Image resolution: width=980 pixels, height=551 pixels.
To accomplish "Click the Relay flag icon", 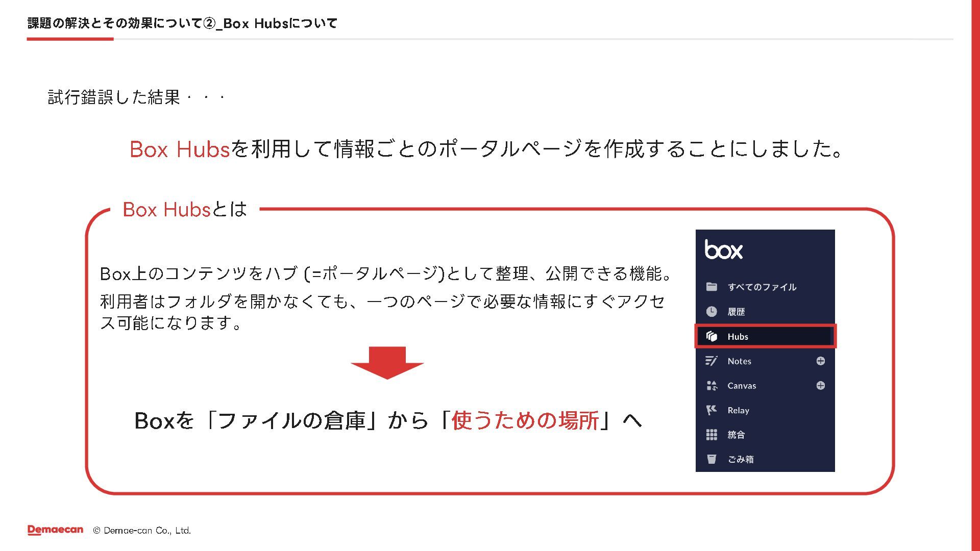I will coord(712,410).
